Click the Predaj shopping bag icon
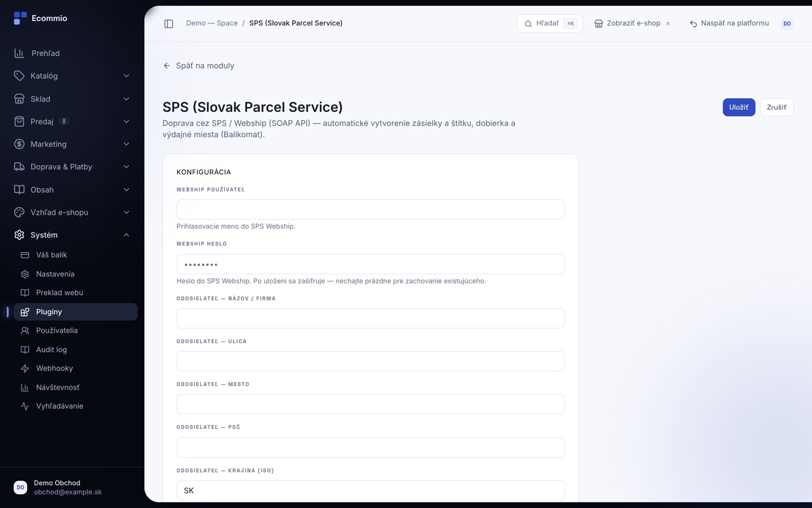Screen dimensions: 812x508 19,121
